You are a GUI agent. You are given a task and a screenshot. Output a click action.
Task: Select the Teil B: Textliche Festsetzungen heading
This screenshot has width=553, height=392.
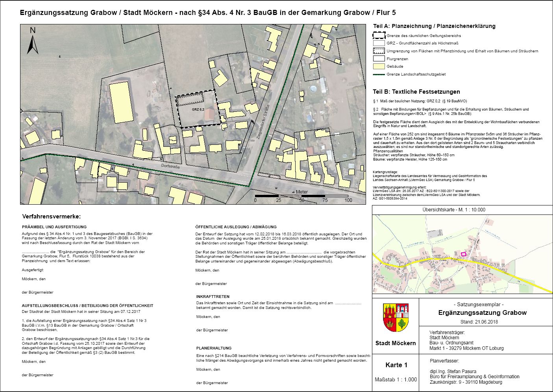click(416, 92)
